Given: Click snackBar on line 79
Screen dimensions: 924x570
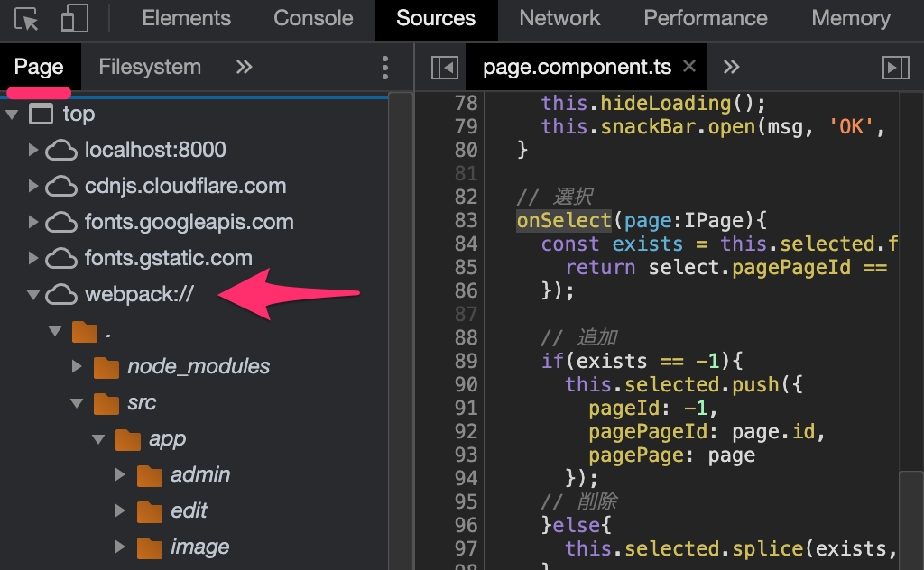Looking at the screenshot, I should 648,126.
